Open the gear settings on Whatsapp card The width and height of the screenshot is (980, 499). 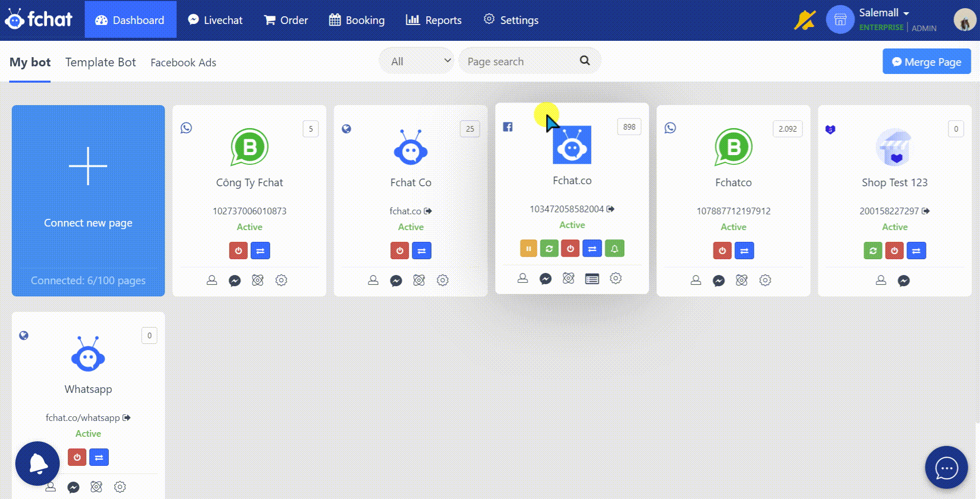pos(120,487)
